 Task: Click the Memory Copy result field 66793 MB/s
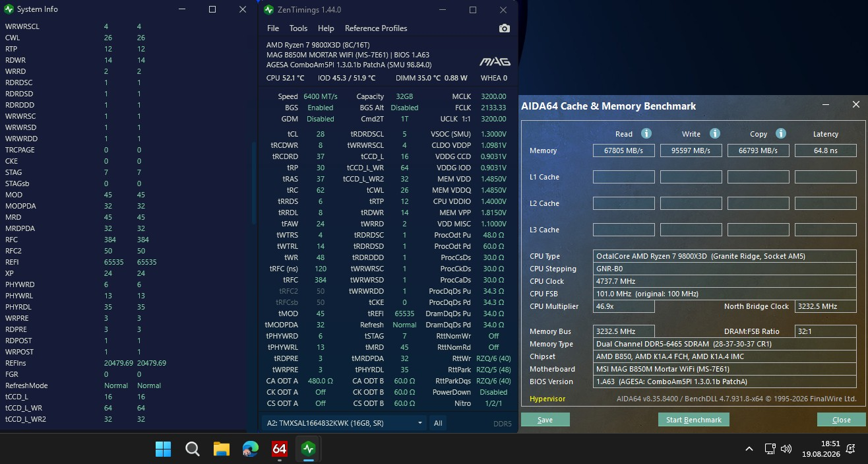[x=759, y=150]
